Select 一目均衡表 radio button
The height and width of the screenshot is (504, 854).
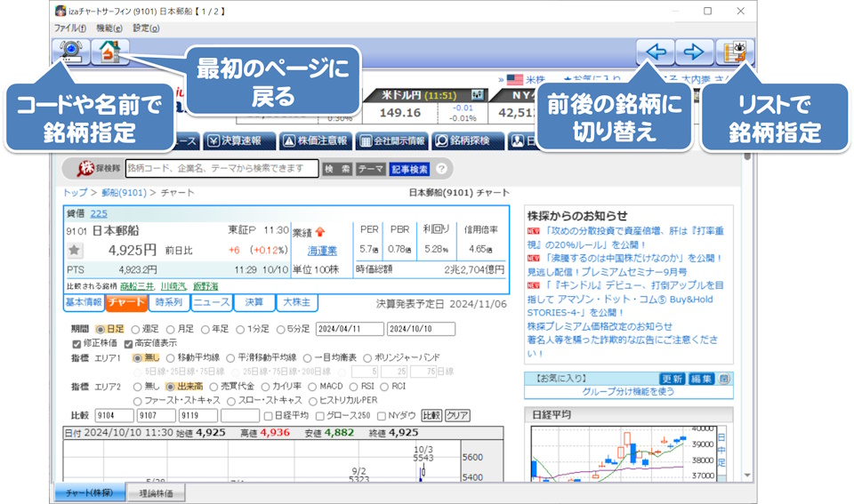(308, 358)
